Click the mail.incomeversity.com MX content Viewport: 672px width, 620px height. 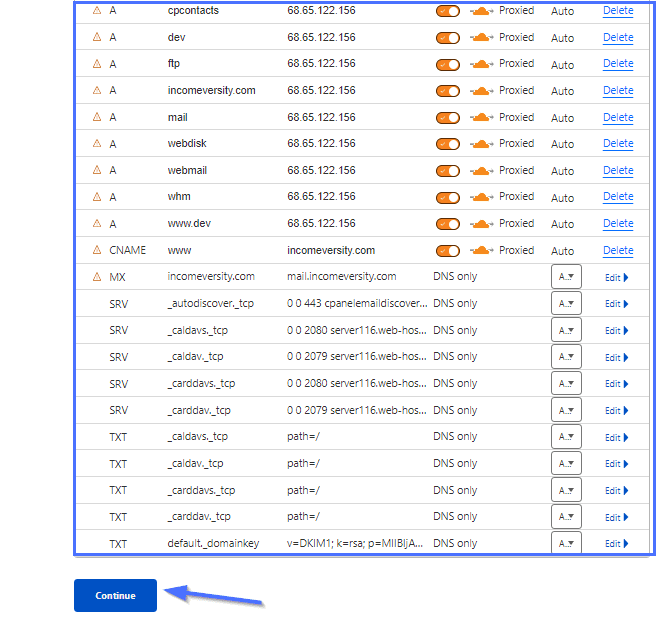(x=342, y=276)
